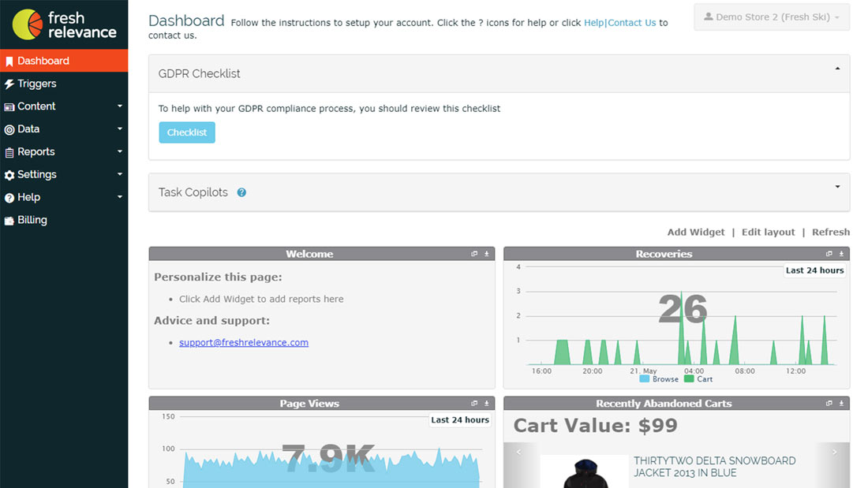Screen dimensions: 868x488
Task: Click the Fresh Relevance logo
Action: coord(64,24)
